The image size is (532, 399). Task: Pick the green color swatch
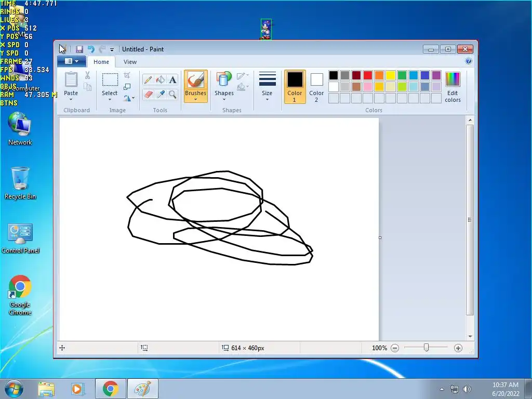point(402,75)
